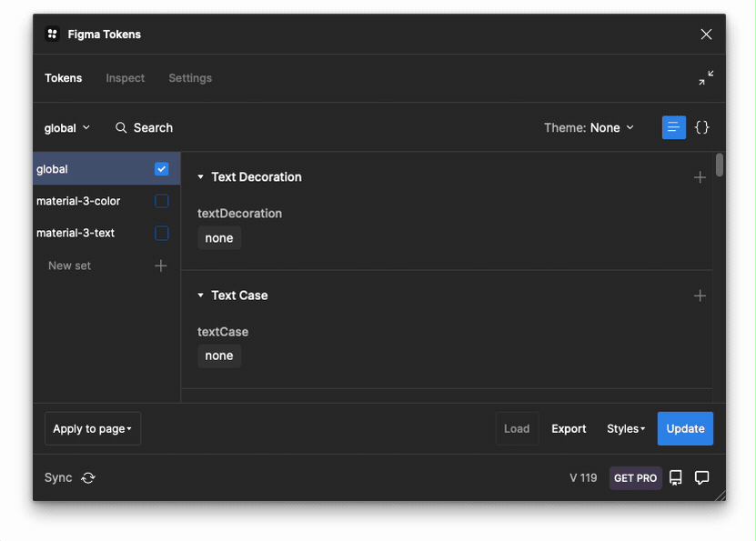
Task: Click the sync refresh icon
Action: [88, 478]
